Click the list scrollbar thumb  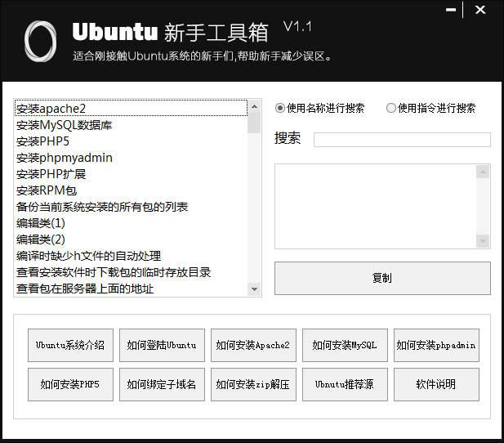pos(254,123)
